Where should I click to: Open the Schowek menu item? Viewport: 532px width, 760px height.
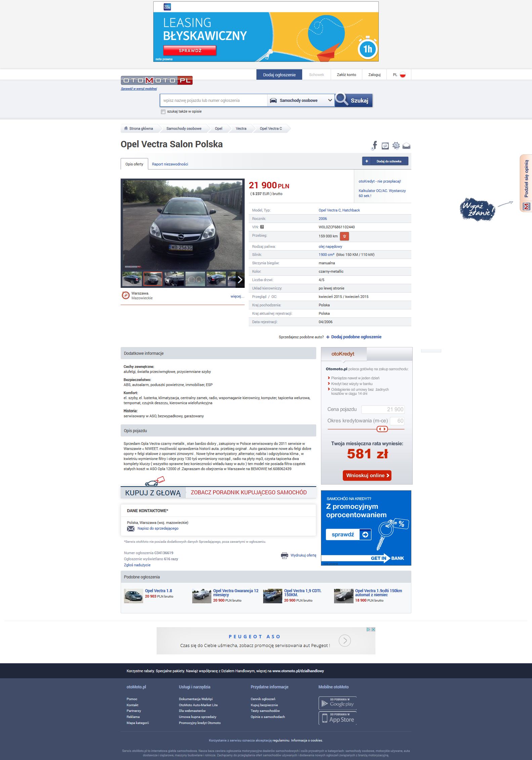click(x=317, y=75)
